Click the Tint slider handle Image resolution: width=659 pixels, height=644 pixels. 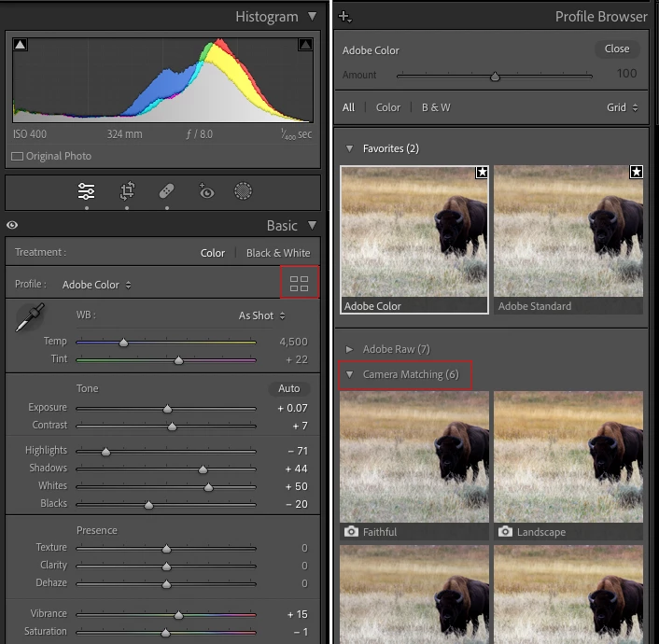click(x=178, y=360)
